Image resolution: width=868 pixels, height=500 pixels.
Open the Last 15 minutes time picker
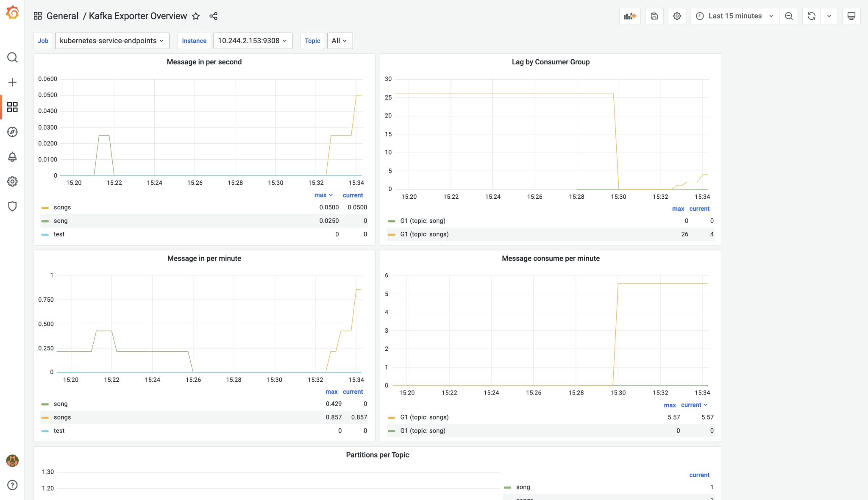[735, 16]
